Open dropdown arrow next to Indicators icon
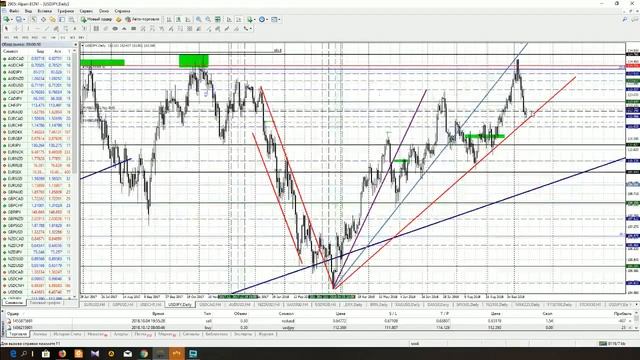Screen dimensions: 640x360 pyautogui.click(x=255, y=19)
